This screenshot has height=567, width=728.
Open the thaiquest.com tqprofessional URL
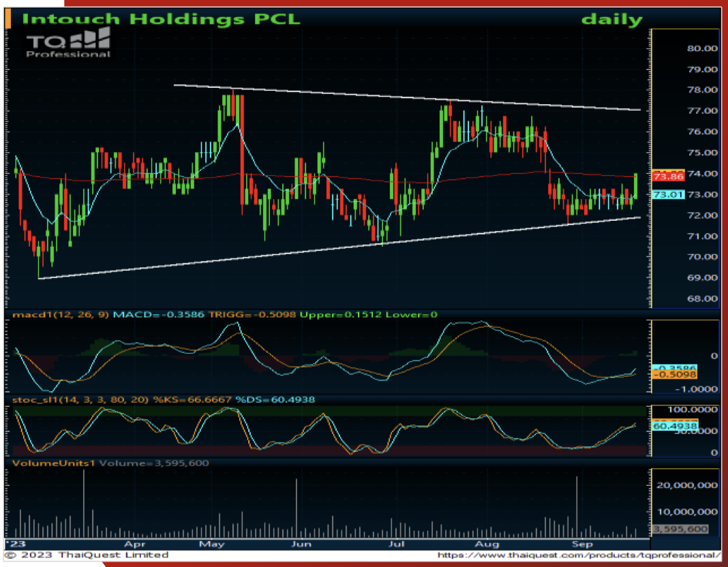point(579,555)
